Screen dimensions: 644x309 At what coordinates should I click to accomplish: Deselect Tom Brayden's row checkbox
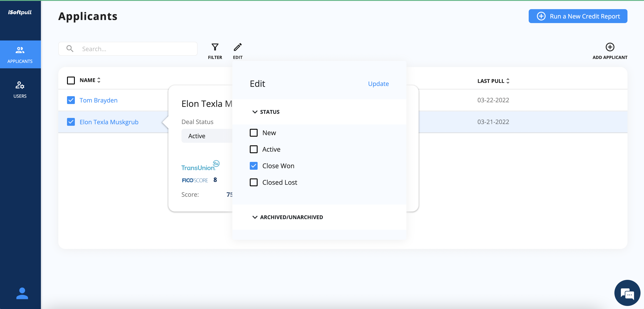point(71,100)
